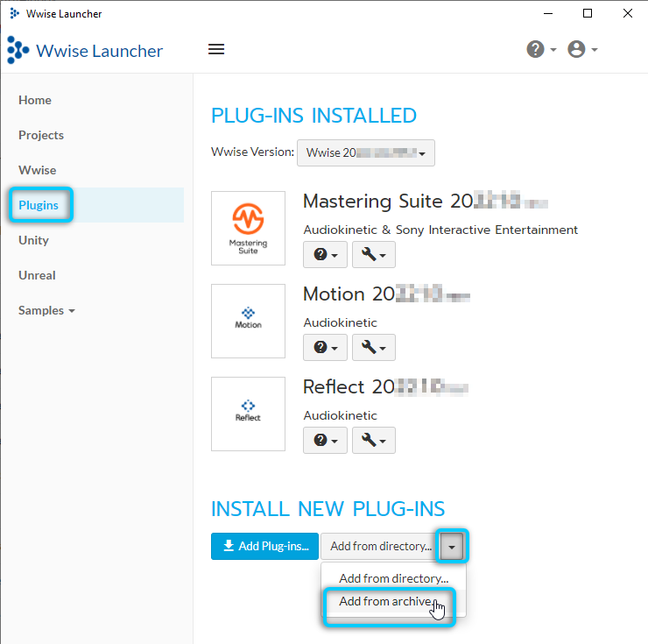The image size is (648, 644).
Task: Choose Add from directory in dropdown list
Action: click(x=393, y=578)
